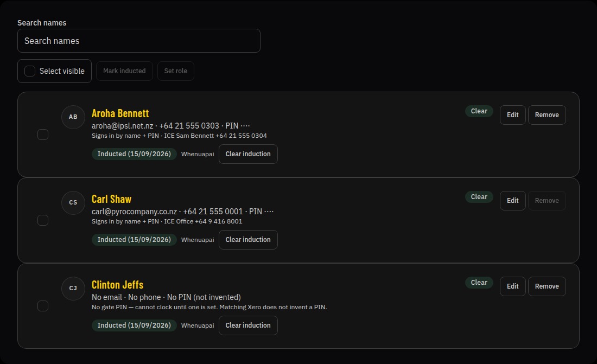Click the CS avatar for Carl Shaw
597x364 pixels.
(x=73, y=202)
